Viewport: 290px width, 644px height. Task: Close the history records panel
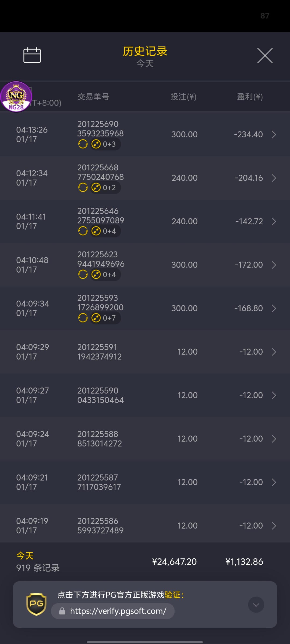pos(265,56)
